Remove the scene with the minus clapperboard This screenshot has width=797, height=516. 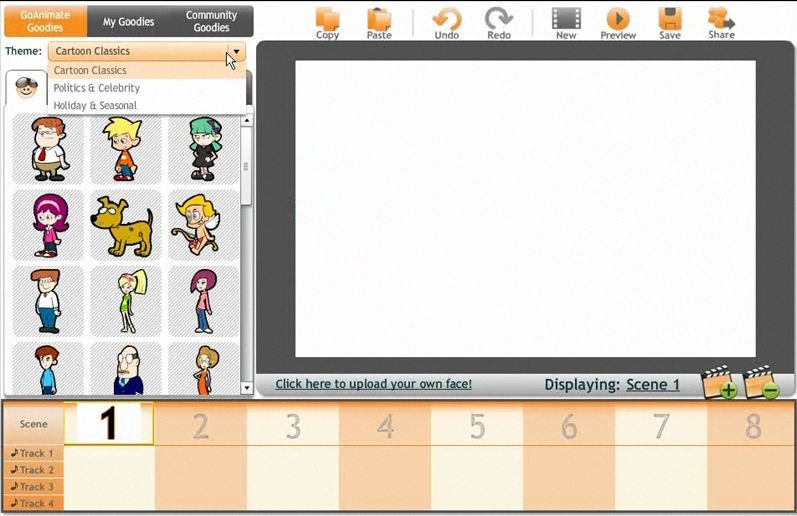762,382
